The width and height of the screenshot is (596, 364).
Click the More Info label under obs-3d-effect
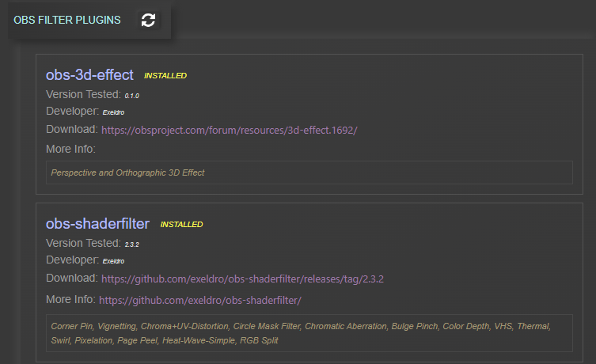[70, 149]
